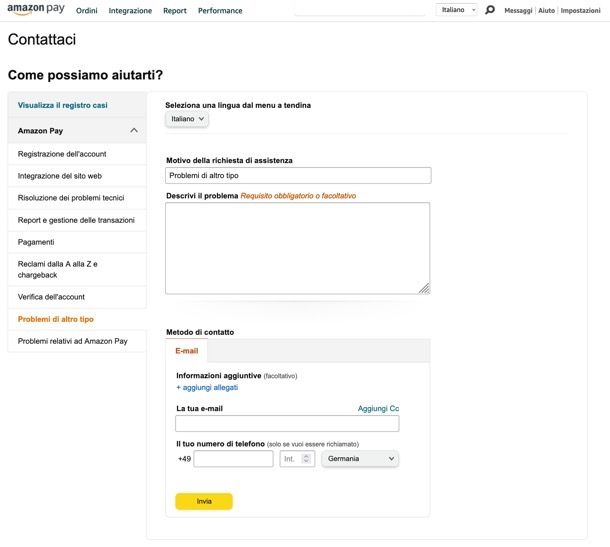Select Reclami dalla A alla Z e chargeback
Image resolution: width=610 pixels, height=547 pixels.
77,269
